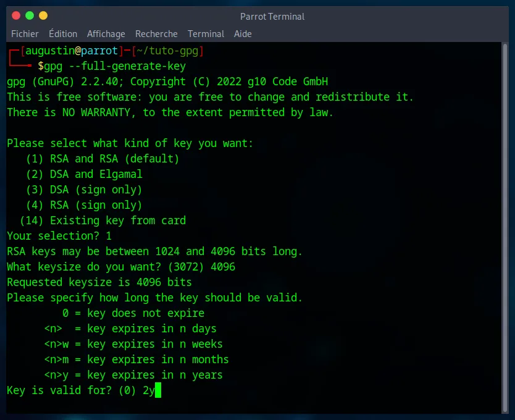
Task: Click the Parrot Terminal title bar text
Action: 272,17
